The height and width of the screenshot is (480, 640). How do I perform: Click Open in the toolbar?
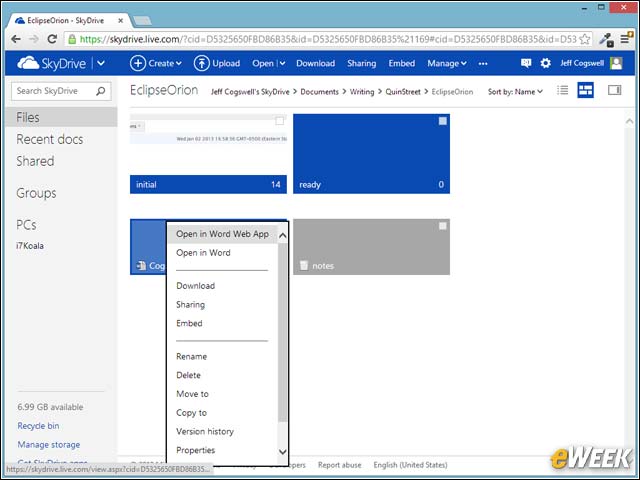(x=263, y=63)
